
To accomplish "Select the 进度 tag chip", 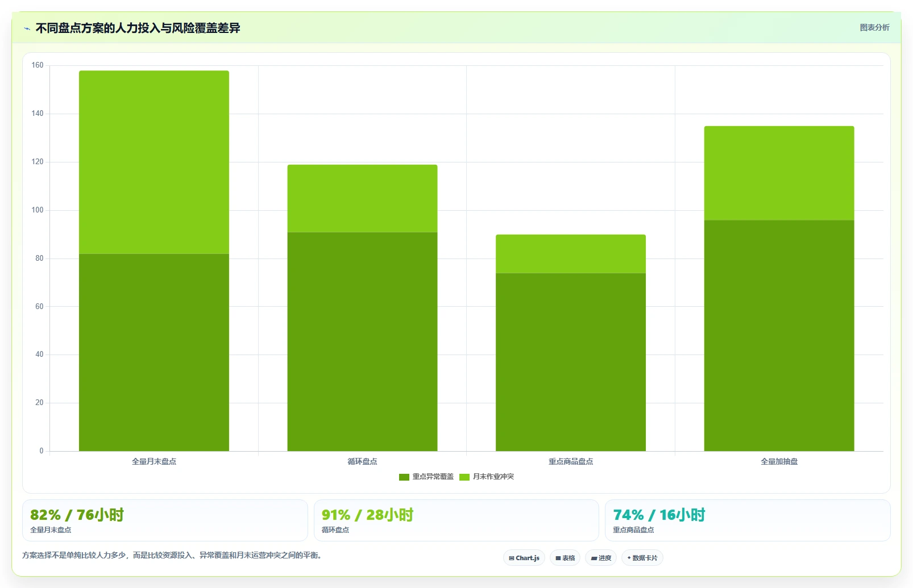I will click(601, 558).
